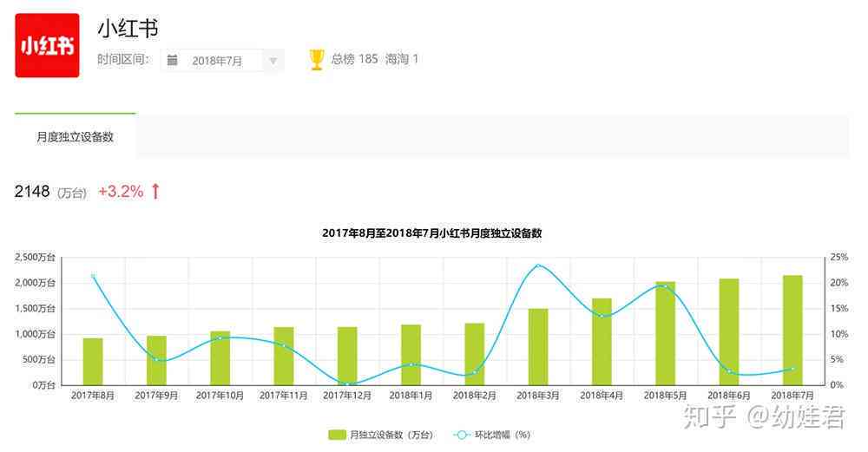Click the chart title 2017年8月至2018年7月小红书月度独立设备数
This screenshot has height=452, width=868.
[x=431, y=233]
